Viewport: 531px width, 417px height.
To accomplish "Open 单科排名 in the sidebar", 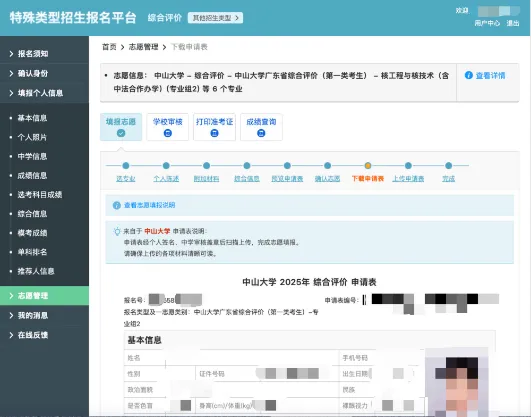I will coord(32,252).
